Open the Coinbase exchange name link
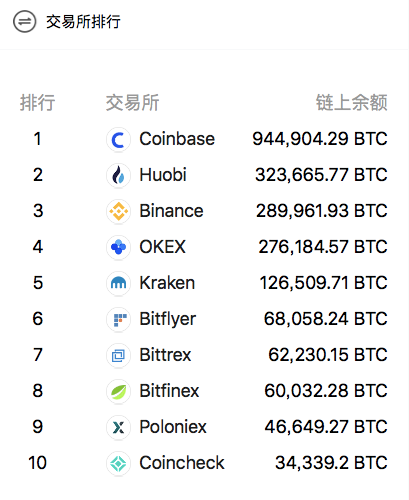This screenshot has height=500, width=409. pos(177,139)
